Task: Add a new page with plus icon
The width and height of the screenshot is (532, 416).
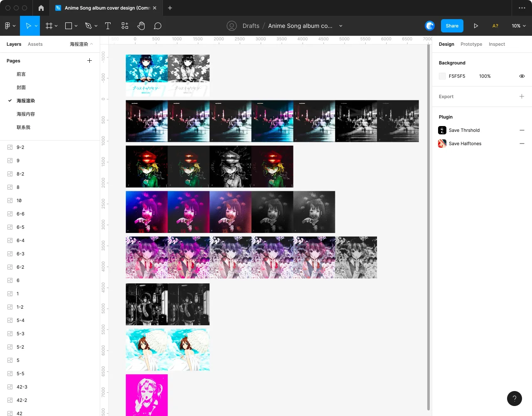Action: click(x=89, y=61)
